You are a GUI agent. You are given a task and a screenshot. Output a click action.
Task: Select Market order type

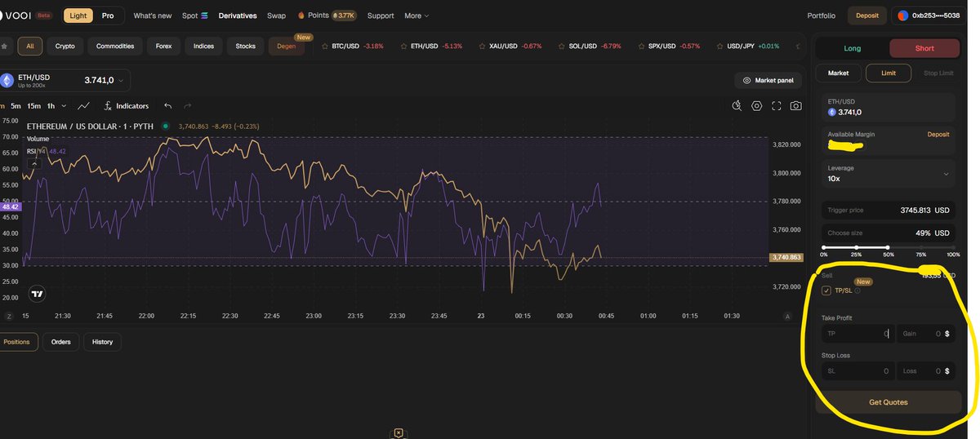click(839, 73)
